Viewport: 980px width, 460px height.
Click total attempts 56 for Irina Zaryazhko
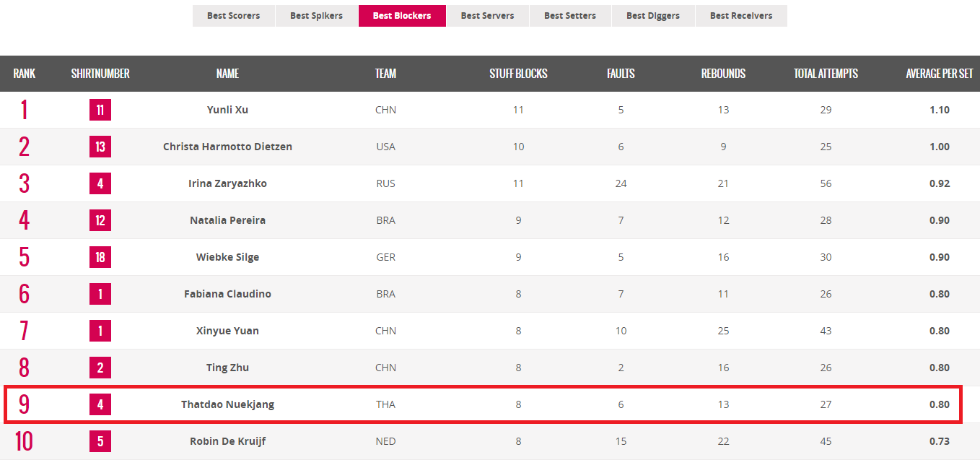(826, 183)
